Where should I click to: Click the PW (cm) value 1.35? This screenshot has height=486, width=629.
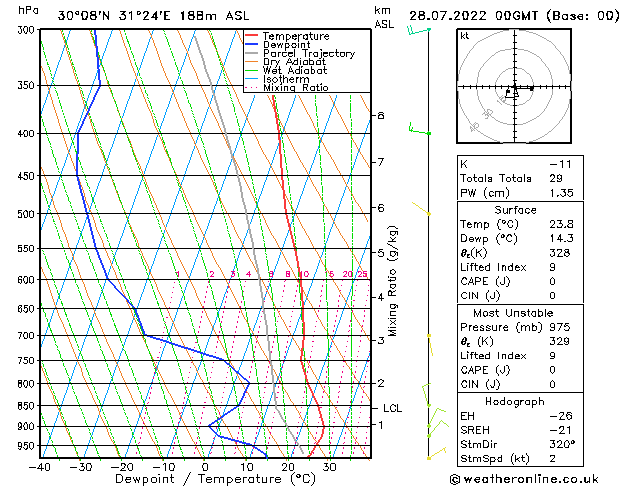click(x=561, y=193)
